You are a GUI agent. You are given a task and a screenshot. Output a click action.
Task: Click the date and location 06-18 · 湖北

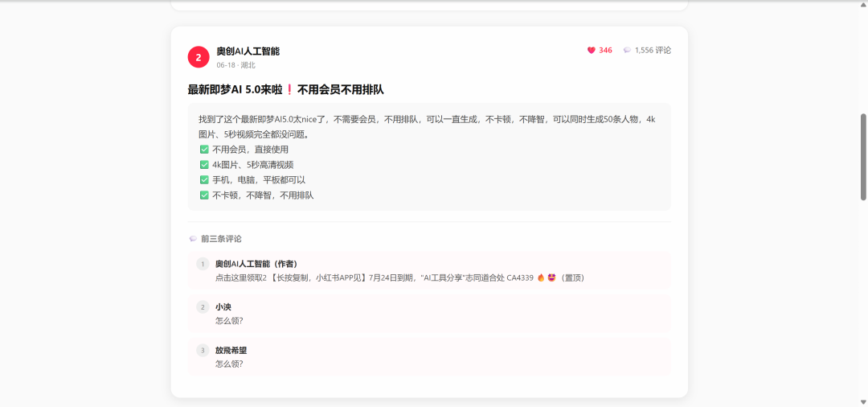(235, 65)
